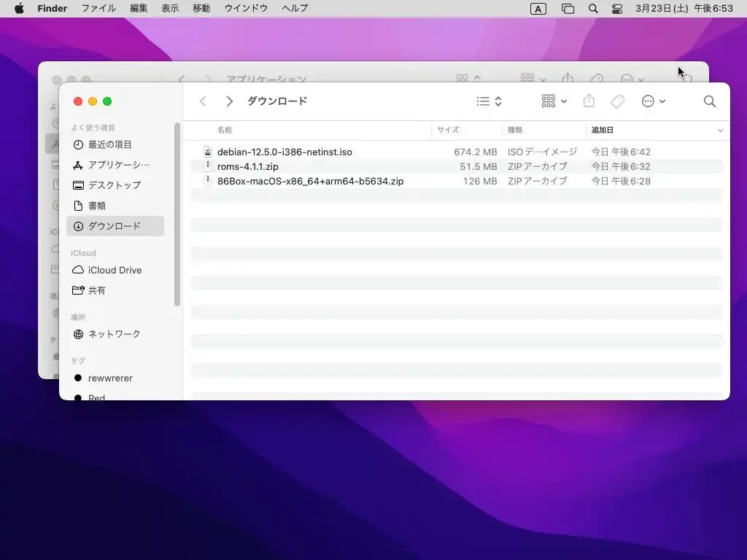The image size is (747, 560).
Task: Select ダウンロード in the sidebar
Action: (115, 226)
